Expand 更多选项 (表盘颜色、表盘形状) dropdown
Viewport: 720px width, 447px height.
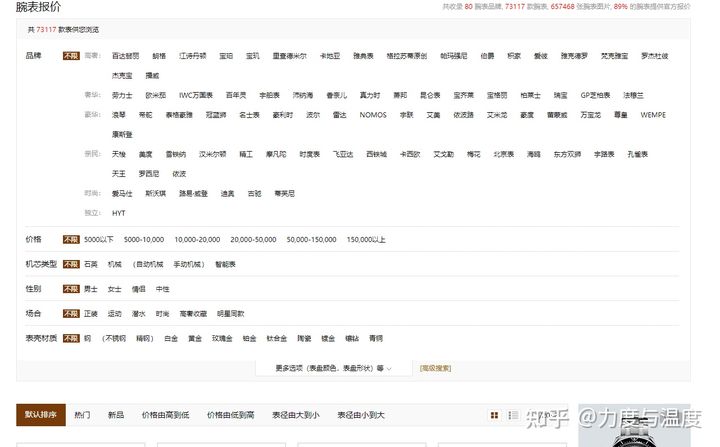pos(333,368)
